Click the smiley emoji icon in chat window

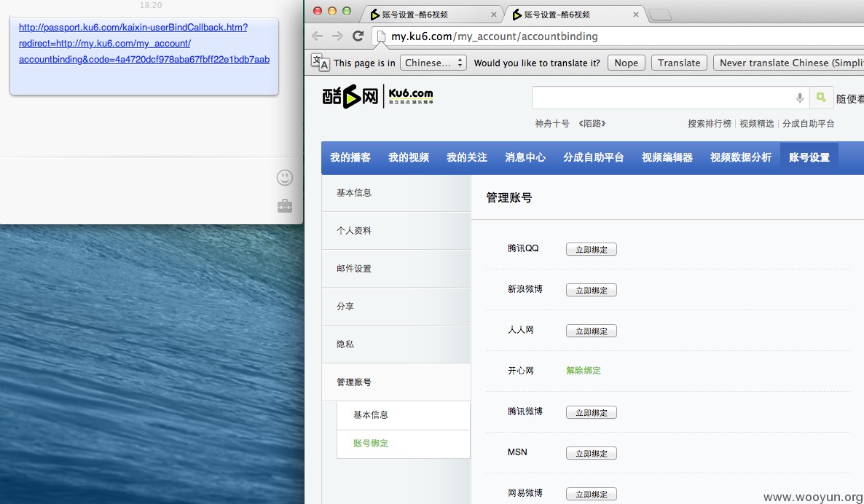[x=284, y=178]
